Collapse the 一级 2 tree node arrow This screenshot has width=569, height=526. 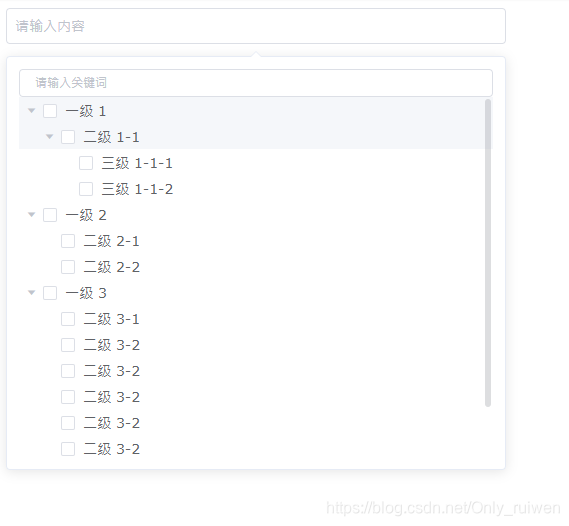(x=32, y=215)
